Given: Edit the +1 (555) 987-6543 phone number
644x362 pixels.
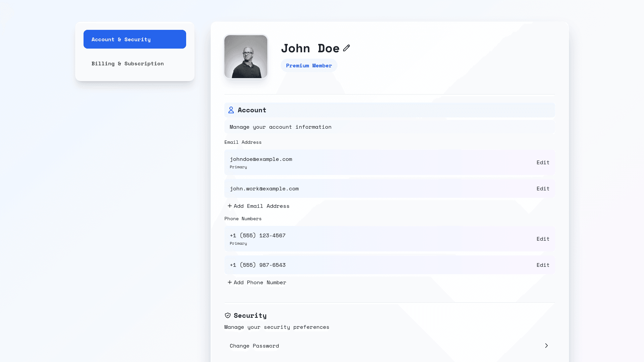Looking at the screenshot, I should [x=543, y=265].
